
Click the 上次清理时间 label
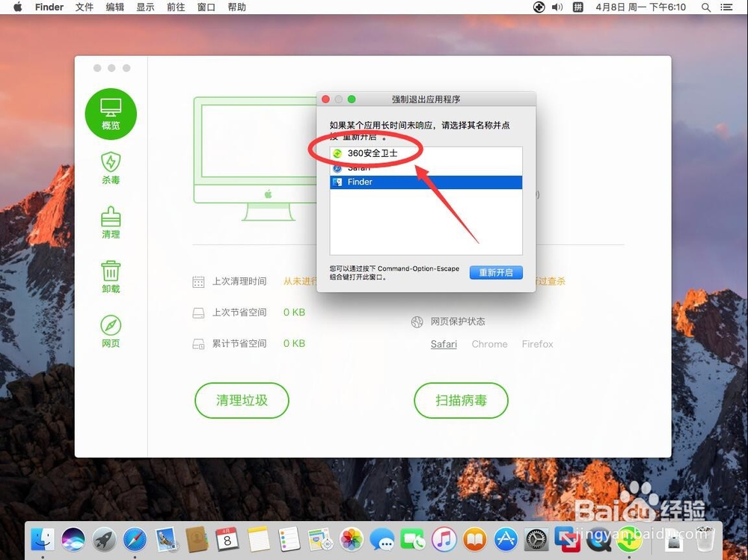pos(239,281)
